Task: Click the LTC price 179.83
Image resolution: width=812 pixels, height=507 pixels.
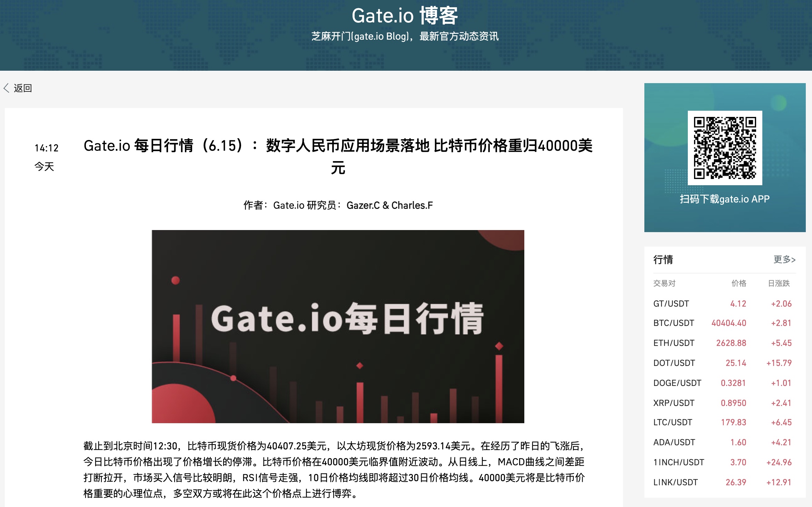Action: tap(734, 422)
